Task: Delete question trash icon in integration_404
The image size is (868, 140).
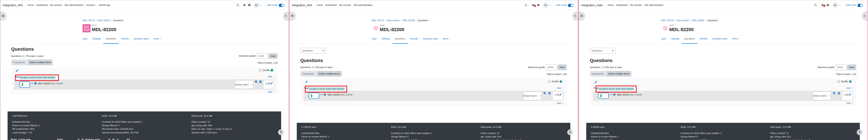Action: click(549, 93)
